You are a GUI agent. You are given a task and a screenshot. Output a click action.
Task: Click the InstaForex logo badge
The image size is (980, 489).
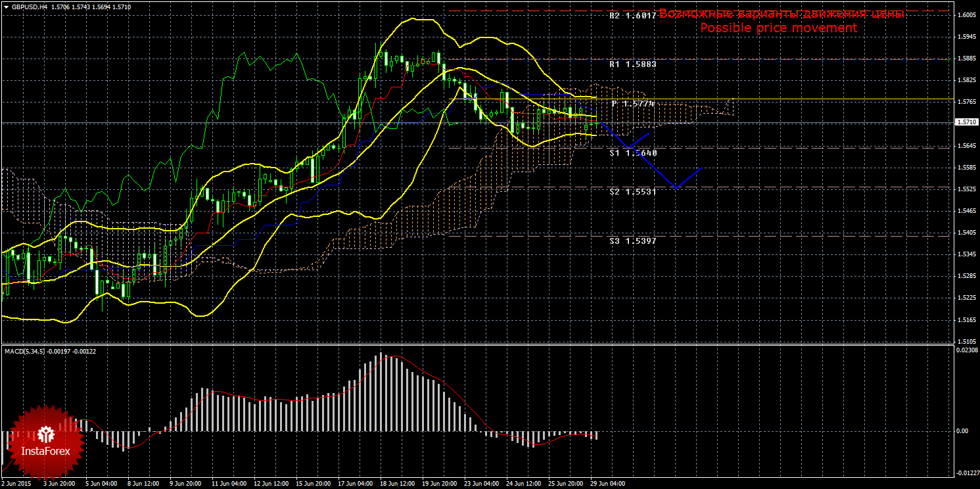point(46,442)
